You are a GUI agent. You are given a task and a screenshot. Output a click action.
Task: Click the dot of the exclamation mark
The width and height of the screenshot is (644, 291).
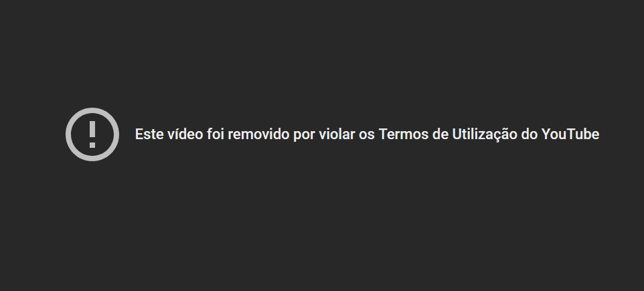[x=92, y=144]
